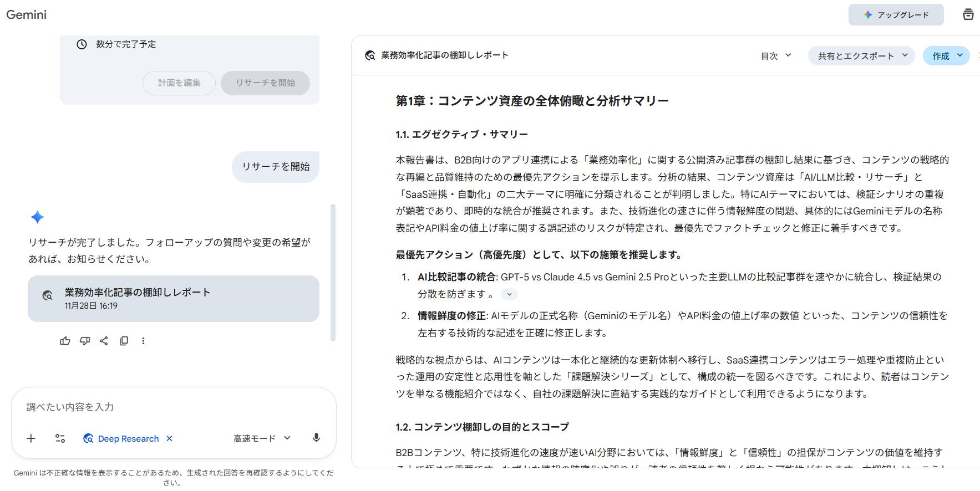
Task: Open the 目次 table of contents dropdown
Action: 776,56
